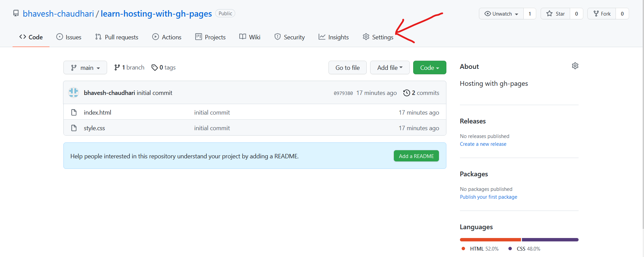This screenshot has height=257, width=644.
Task: Open the Insights tab
Action: point(334,37)
